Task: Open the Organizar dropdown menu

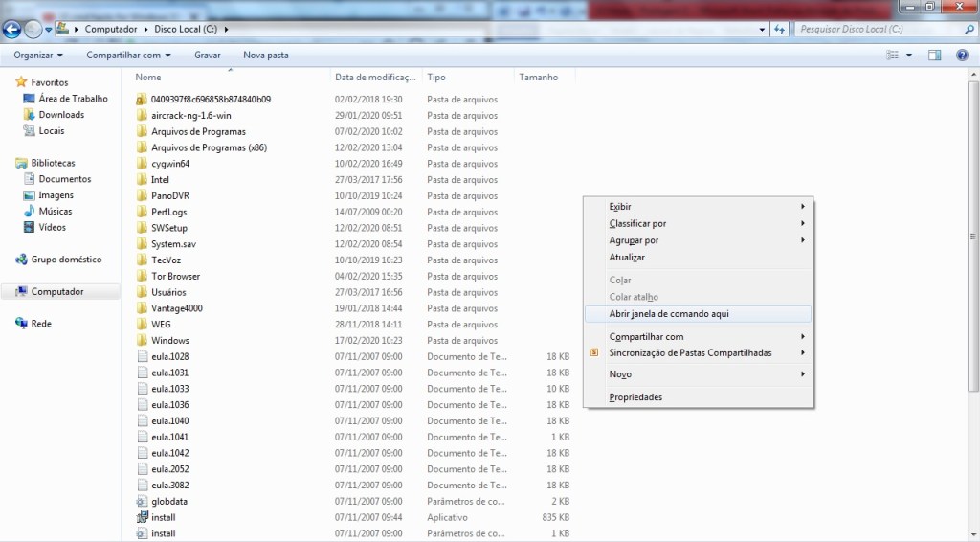Action: point(37,56)
